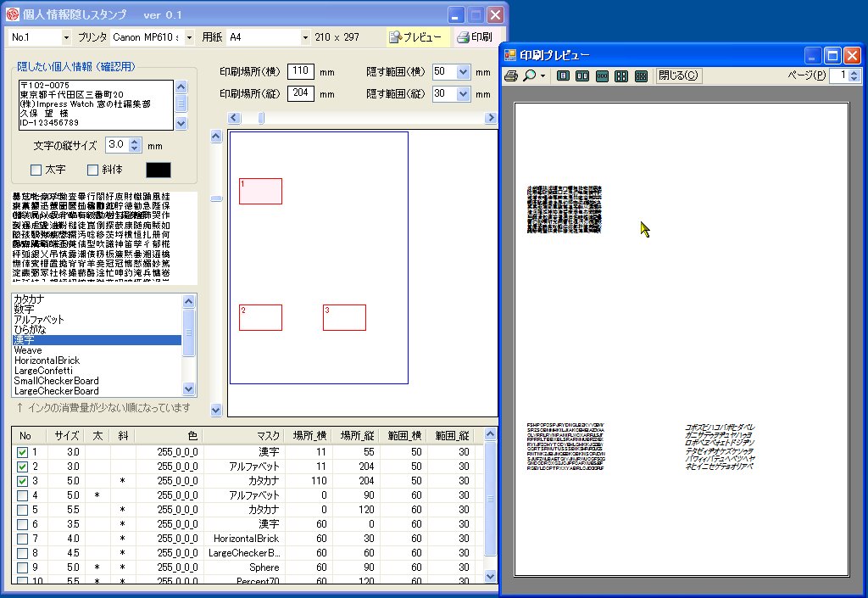Click horizontal position slider left arrow
Viewport: 868px width, 598px height.
point(234,118)
